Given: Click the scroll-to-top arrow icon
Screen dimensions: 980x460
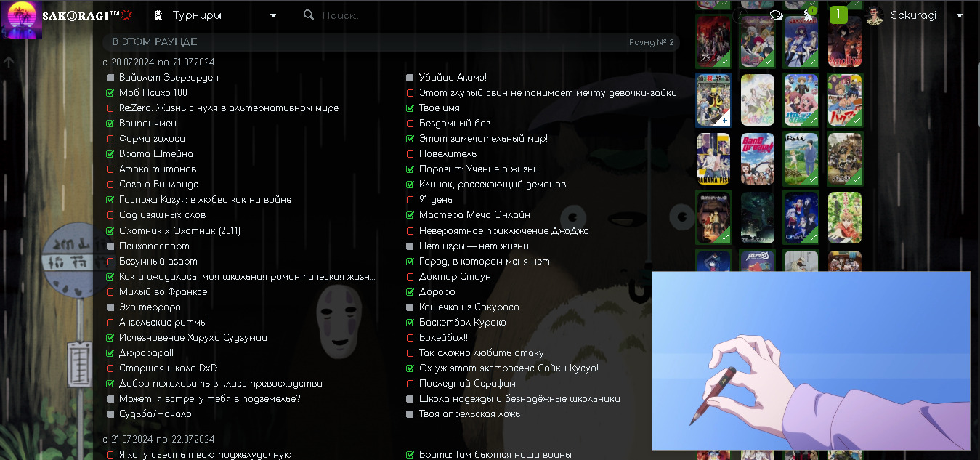Looking at the screenshot, I should coord(9,62).
